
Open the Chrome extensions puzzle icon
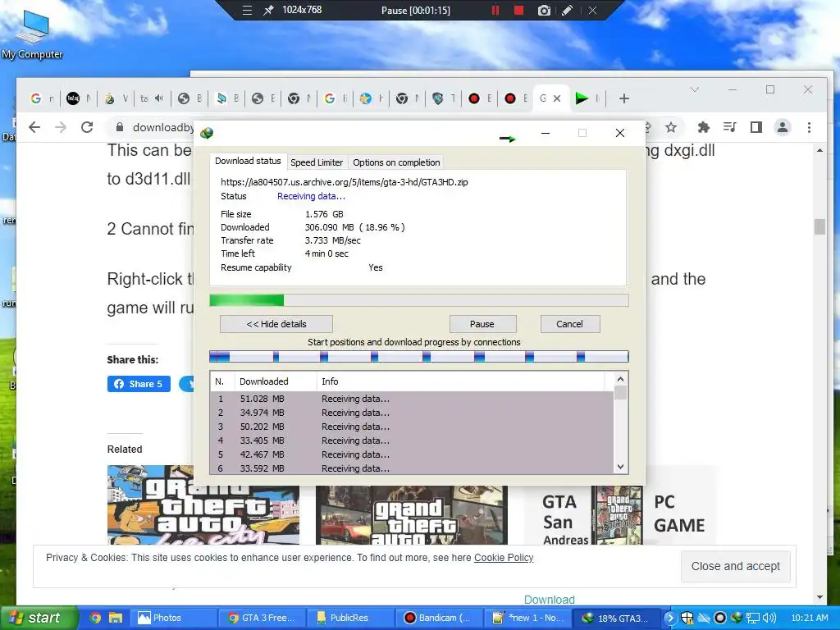click(703, 127)
